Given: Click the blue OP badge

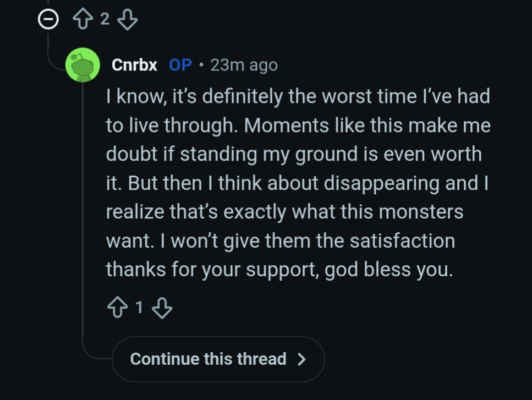Looking at the screenshot, I should [x=180, y=65].
